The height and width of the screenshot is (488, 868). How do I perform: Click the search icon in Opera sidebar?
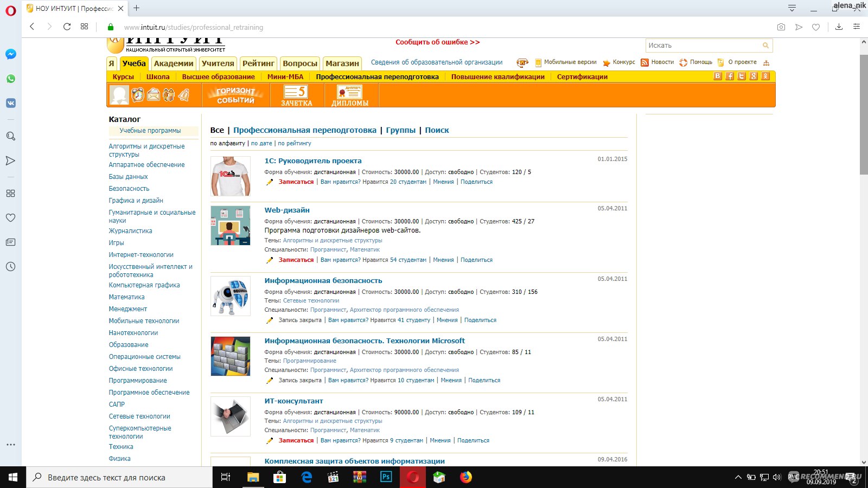point(11,136)
